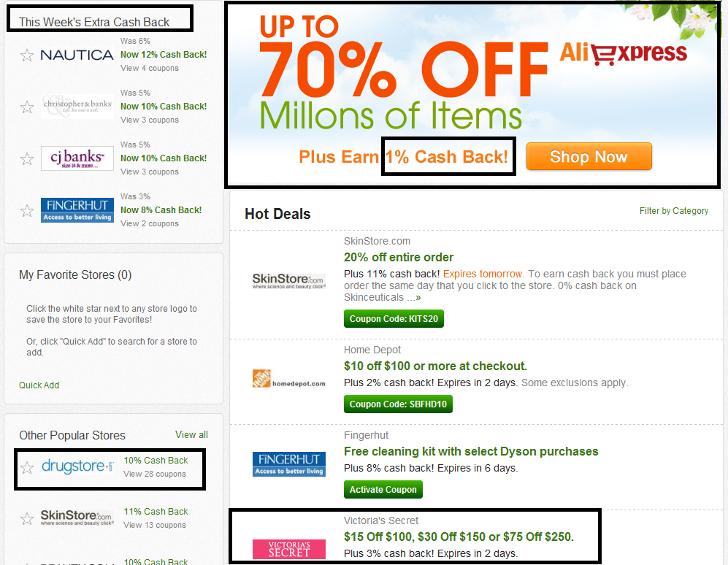The image size is (728, 565).
Task: Select the SkinStore.com logo in Hot Deals
Action: tap(288, 281)
